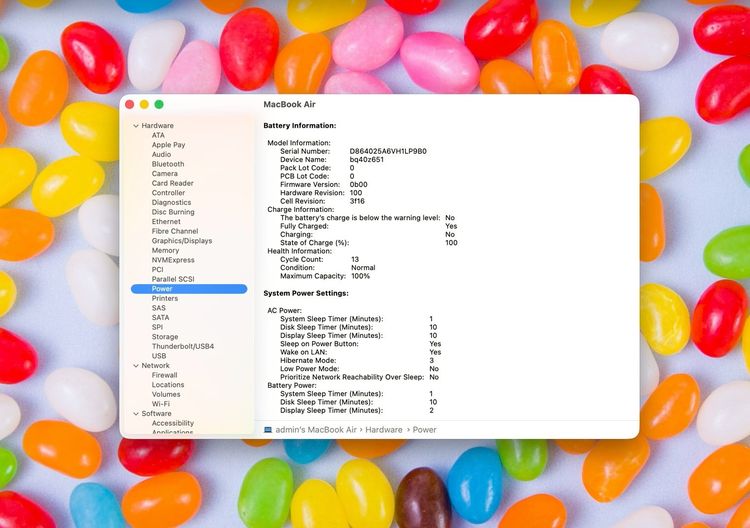Open Graphics/Displays information
Screen dimensions: 750x528
(x=182, y=241)
